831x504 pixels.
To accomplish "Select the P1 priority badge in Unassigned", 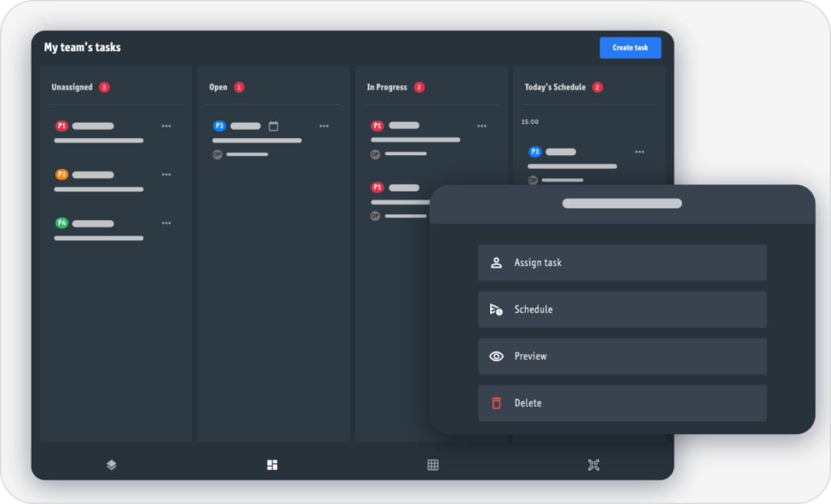I will pos(62,126).
